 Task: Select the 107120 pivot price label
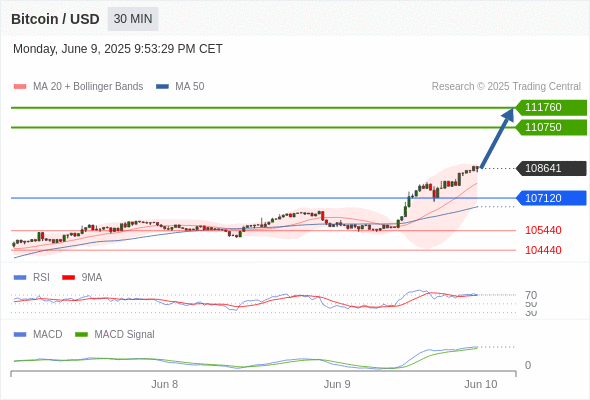551,198
